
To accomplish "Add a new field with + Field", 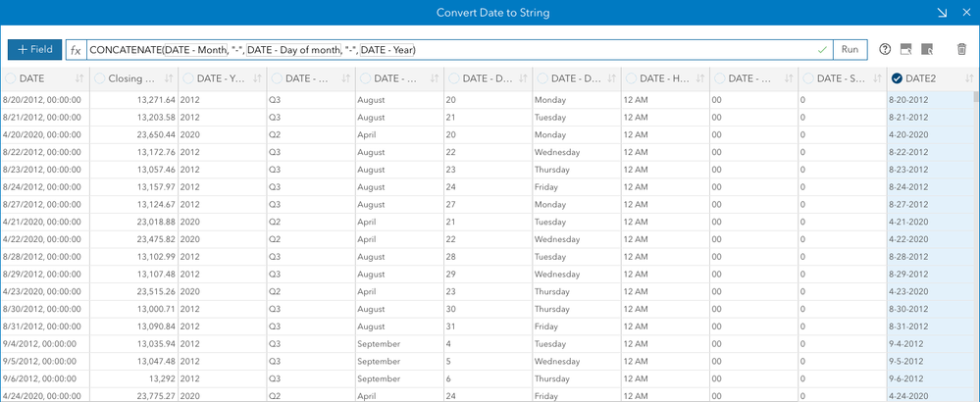I will (34, 49).
